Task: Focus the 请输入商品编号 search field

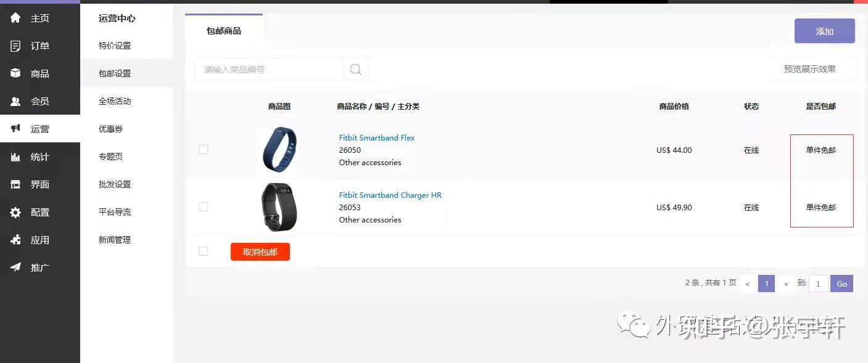Action: (269, 70)
